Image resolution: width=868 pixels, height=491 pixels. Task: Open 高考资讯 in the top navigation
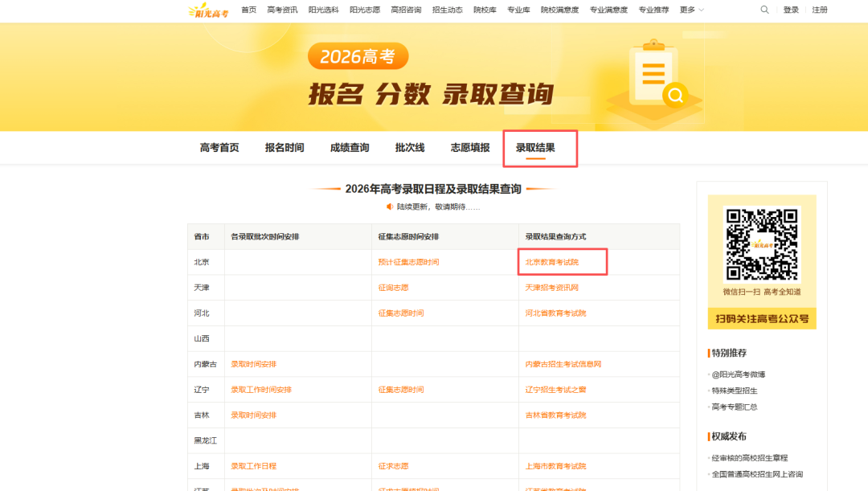[x=282, y=10]
